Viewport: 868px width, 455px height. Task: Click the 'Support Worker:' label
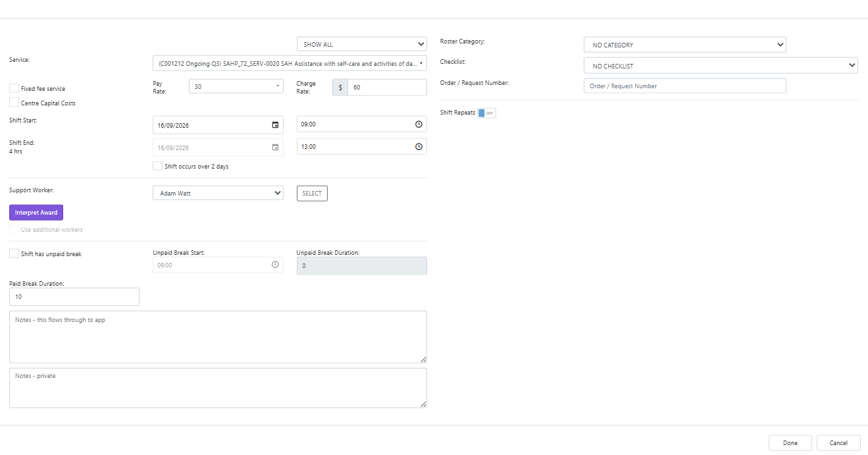31,190
